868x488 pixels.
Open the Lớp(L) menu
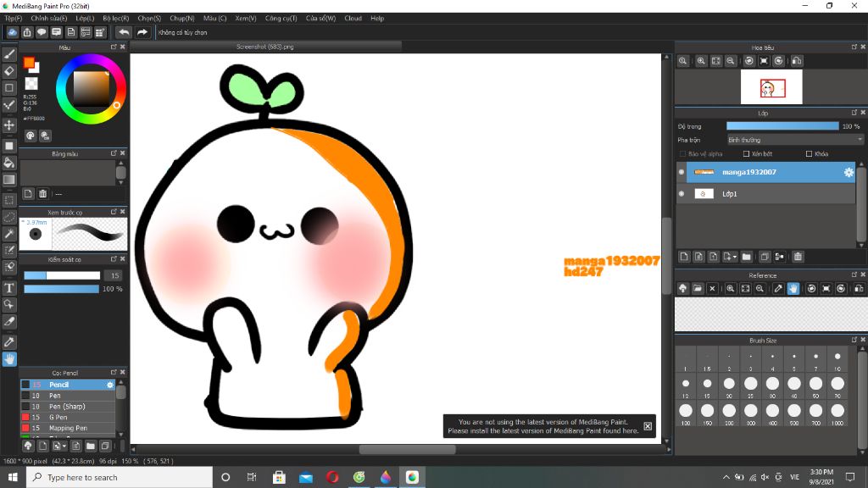pyautogui.click(x=85, y=19)
